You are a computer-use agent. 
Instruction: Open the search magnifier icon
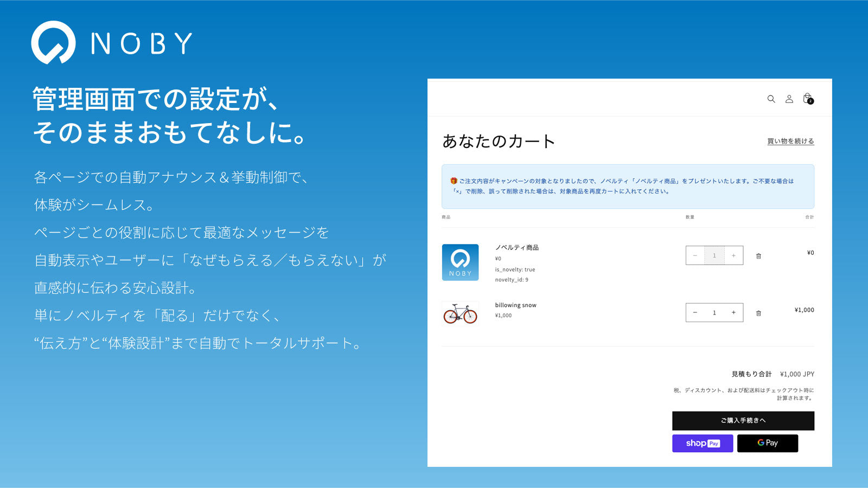(771, 99)
